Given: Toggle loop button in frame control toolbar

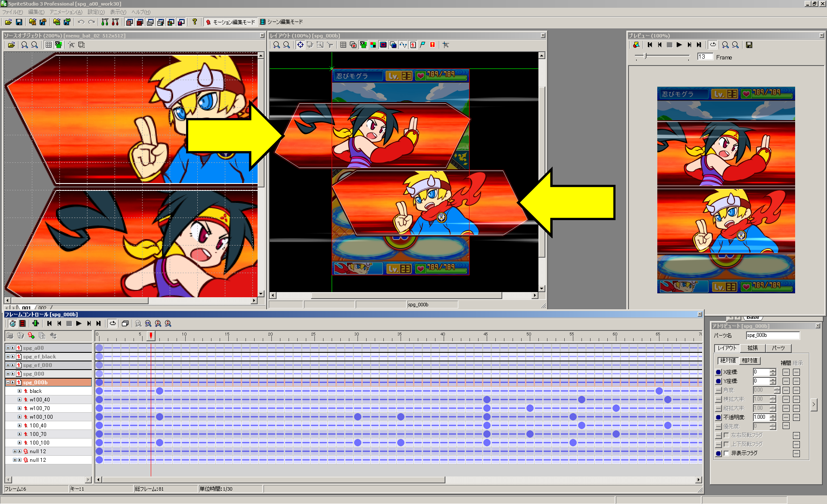Looking at the screenshot, I should point(112,324).
